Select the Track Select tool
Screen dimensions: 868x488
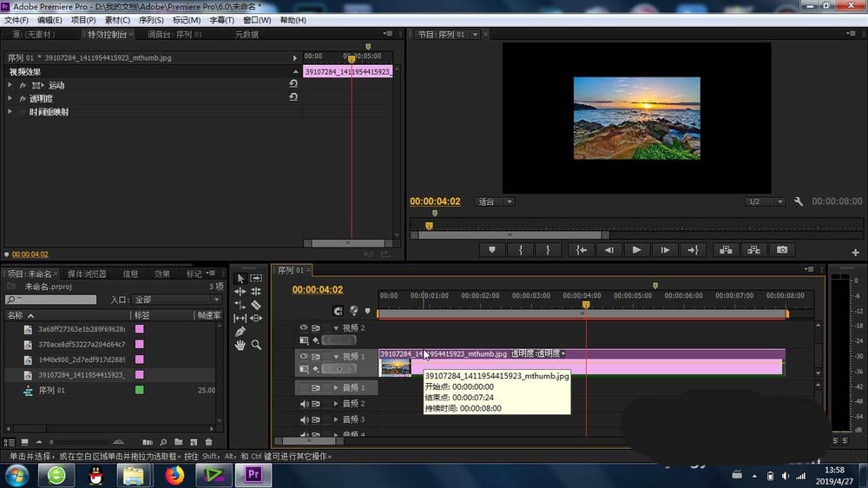click(x=256, y=278)
